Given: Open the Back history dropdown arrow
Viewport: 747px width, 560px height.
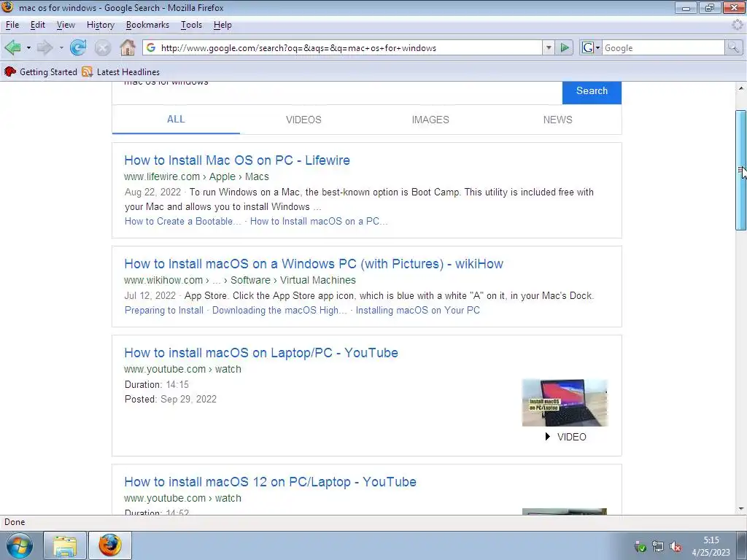Looking at the screenshot, I should (x=28, y=47).
